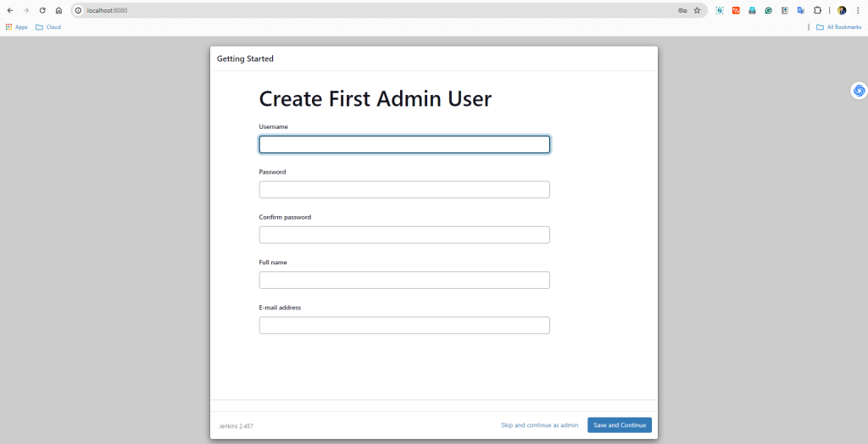Image resolution: width=868 pixels, height=444 pixels.
Task: Open the Extensions puzzle menu
Action: 817,10
